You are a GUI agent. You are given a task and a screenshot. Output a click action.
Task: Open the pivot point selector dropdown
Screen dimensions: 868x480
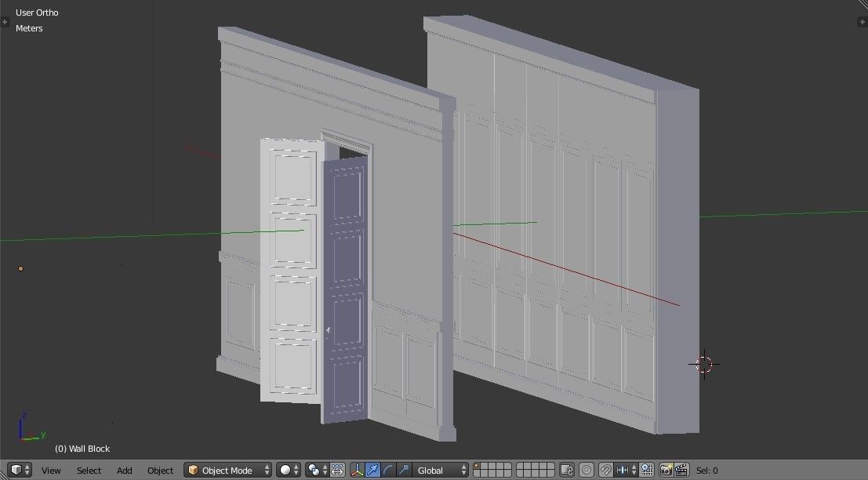coord(318,470)
